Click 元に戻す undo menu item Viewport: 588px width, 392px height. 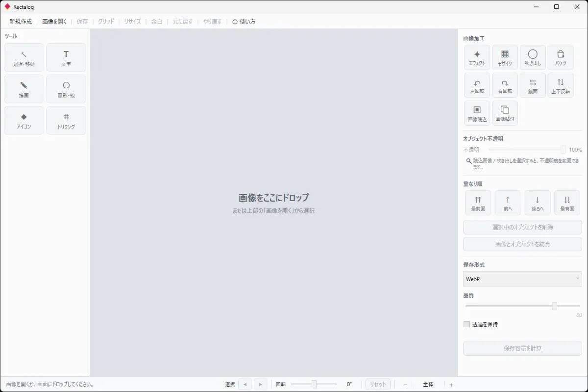[x=183, y=22]
